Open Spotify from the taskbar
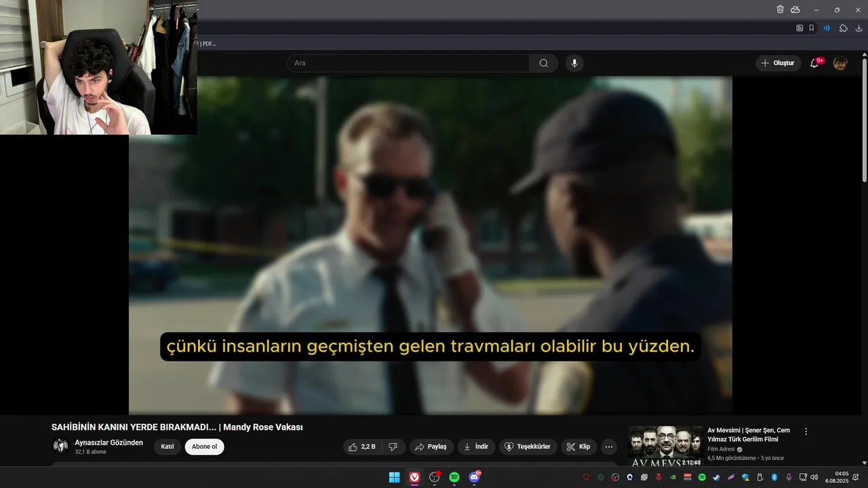The width and height of the screenshot is (868, 488). (x=454, y=477)
